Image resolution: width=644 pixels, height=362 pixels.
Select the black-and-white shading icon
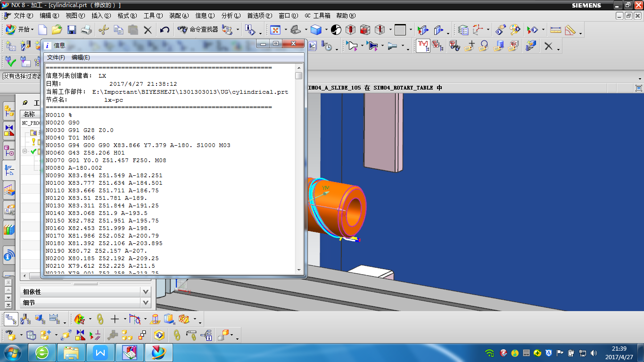[336, 30]
